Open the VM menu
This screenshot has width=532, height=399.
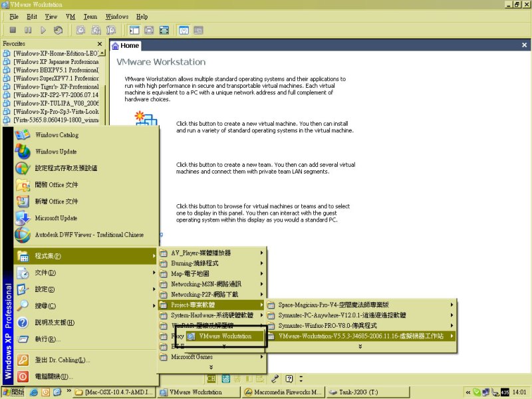tap(70, 17)
